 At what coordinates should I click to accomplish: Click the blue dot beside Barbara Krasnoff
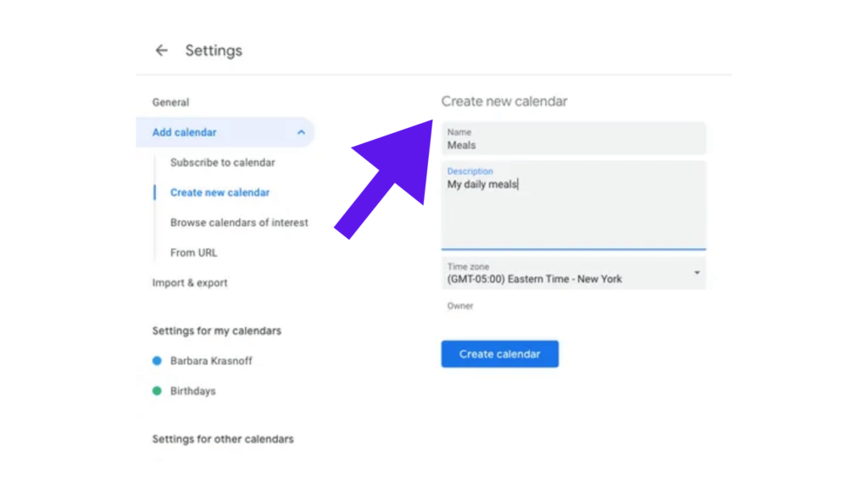tap(157, 361)
